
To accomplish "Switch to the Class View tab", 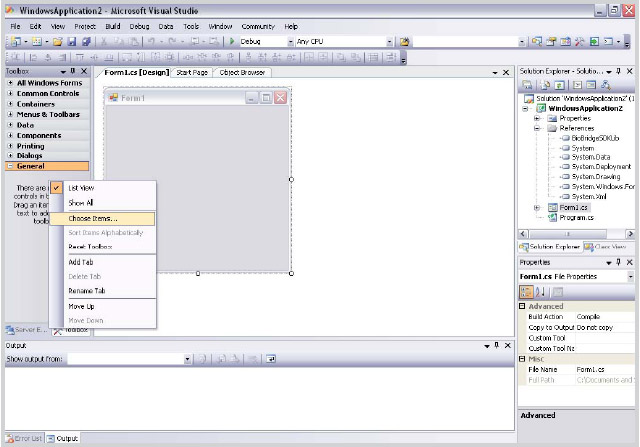I will (606, 247).
